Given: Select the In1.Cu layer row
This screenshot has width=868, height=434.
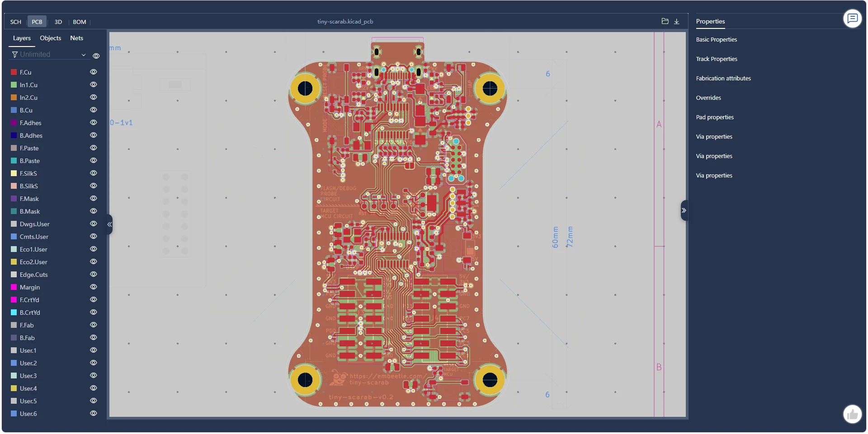Looking at the screenshot, I should click(x=29, y=85).
